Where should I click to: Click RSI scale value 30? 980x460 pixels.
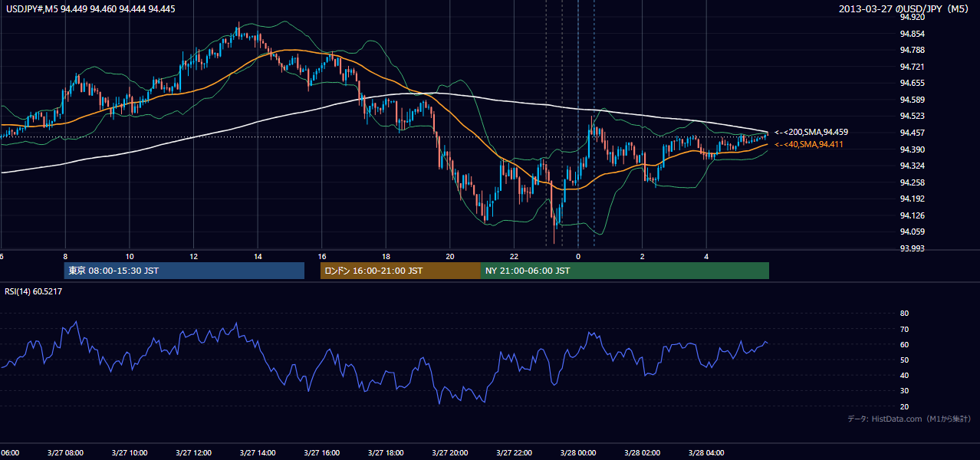point(904,391)
